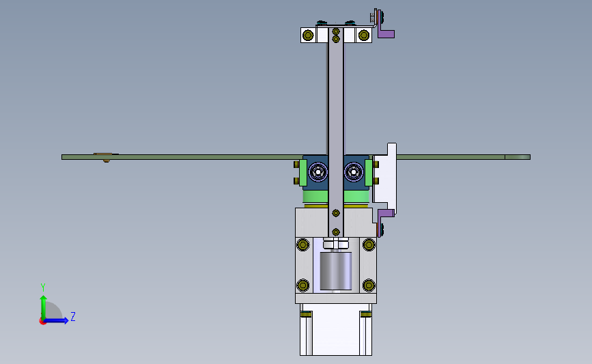Screen dimensions: 592x364
Task: Pick the right bolt on the top white bracket
Action: [363, 36]
